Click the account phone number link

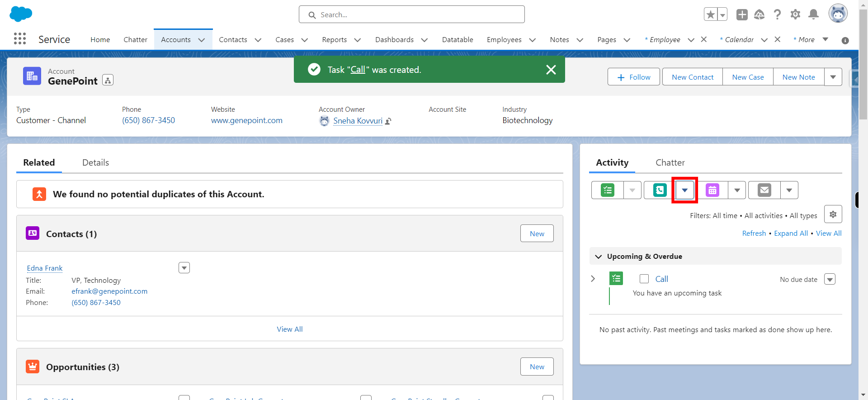[x=148, y=120]
